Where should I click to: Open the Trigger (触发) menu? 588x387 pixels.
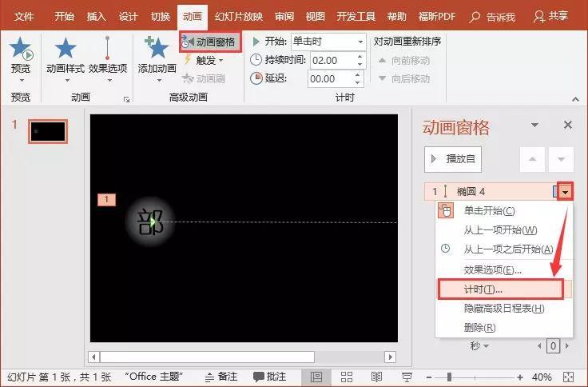pyautogui.click(x=205, y=61)
